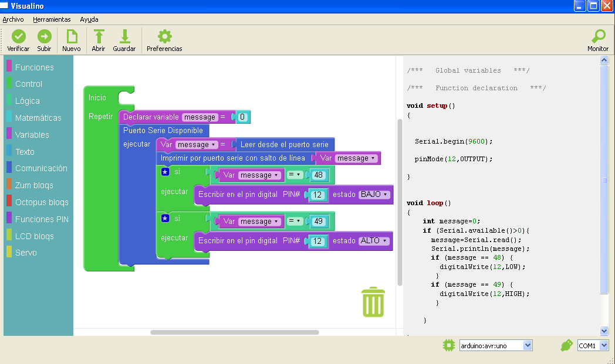The image size is (615, 364).
Task: Open the Ayuda menu
Action: 89,19
